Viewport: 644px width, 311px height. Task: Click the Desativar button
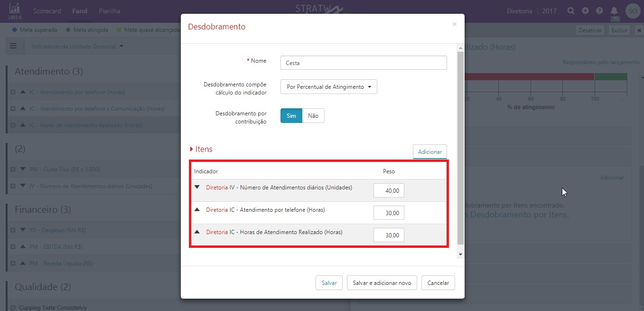pos(590,30)
